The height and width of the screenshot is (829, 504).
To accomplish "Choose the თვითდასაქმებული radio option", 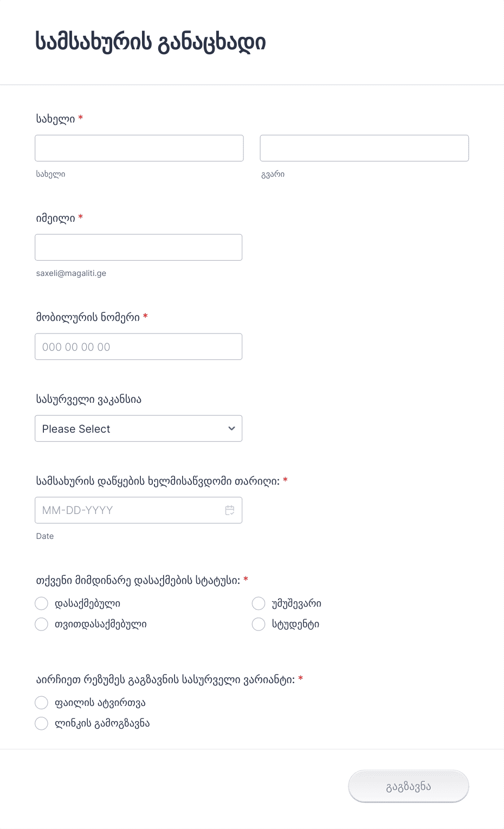I will click(41, 624).
